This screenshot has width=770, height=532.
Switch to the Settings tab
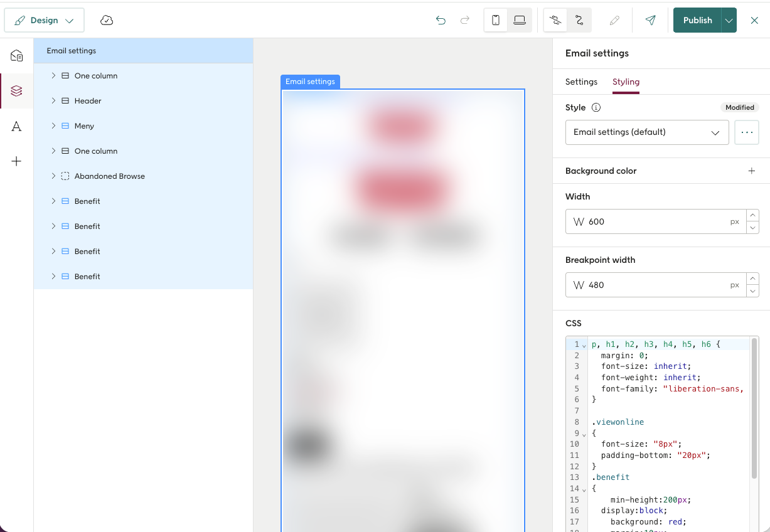pyautogui.click(x=580, y=82)
